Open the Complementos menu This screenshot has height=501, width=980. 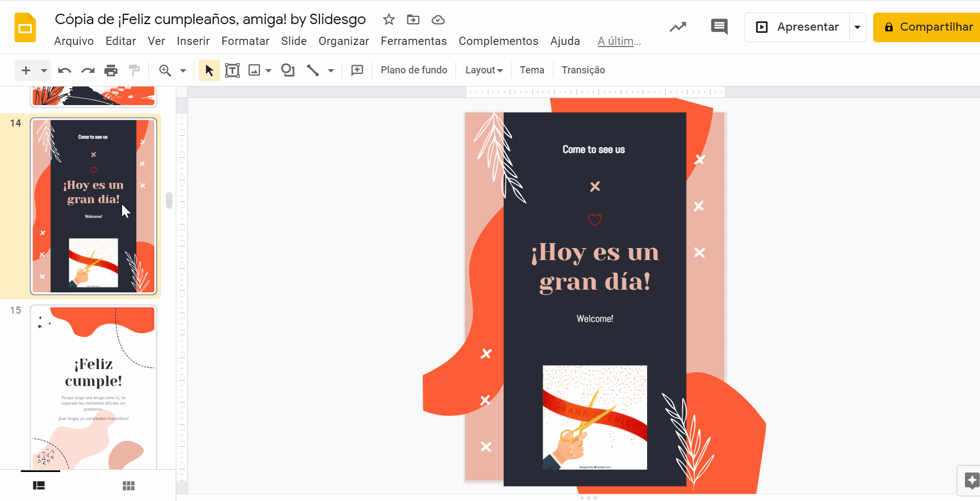tap(499, 41)
